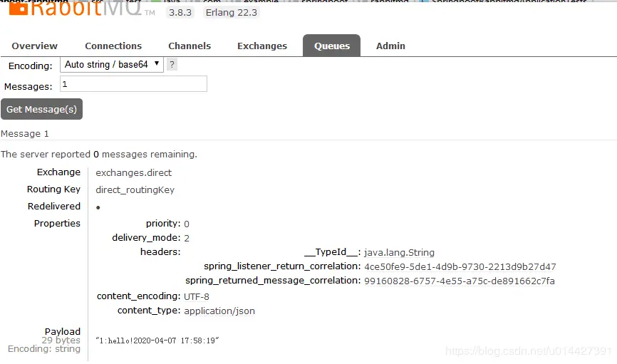Click the encoding help question mark

tap(172, 65)
